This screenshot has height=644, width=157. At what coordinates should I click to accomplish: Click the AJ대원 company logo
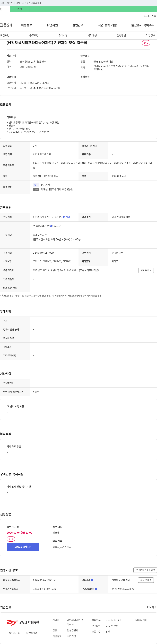coord(23,622)
